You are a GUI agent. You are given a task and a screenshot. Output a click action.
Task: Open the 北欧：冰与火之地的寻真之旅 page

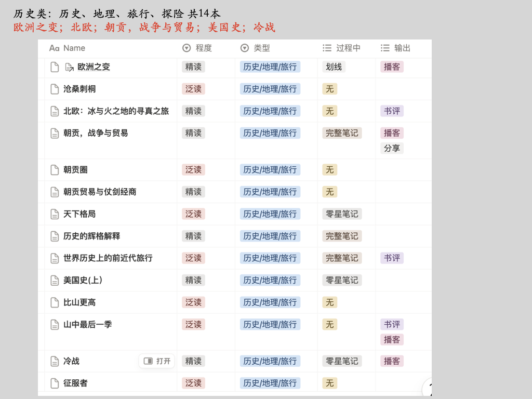(116, 111)
